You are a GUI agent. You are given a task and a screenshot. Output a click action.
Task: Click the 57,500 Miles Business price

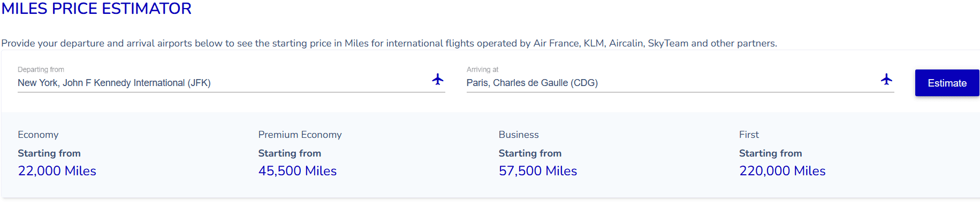point(538,171)
